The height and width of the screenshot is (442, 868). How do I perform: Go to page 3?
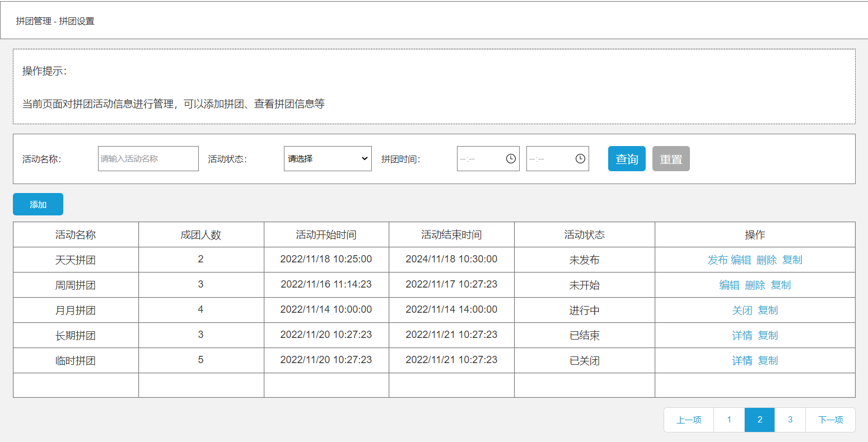click(x=790, y=420)
